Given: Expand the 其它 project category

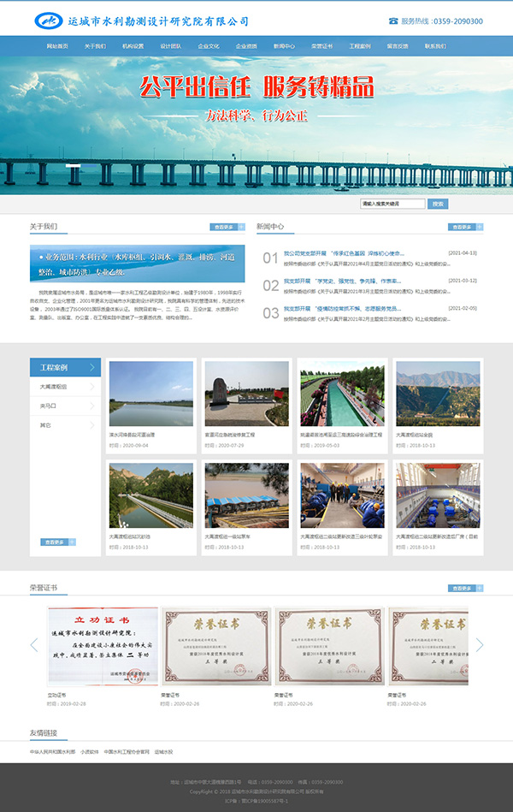Looking at the screenshot, I should click(44, 425).
